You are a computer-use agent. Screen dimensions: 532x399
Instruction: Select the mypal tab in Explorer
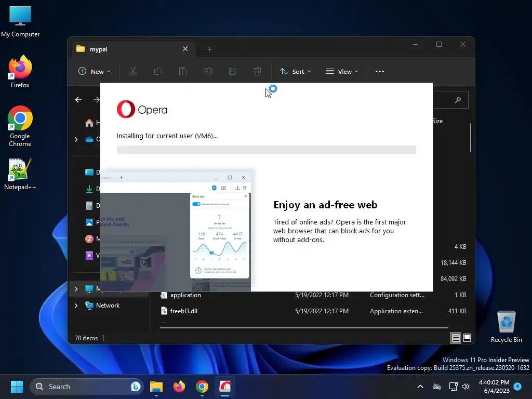click(x=132, y=49)
